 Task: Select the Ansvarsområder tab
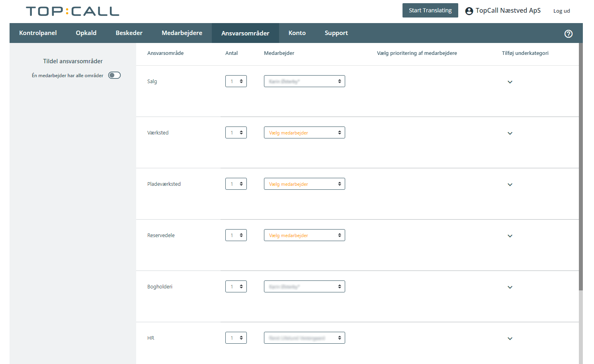tap(245, 33)
